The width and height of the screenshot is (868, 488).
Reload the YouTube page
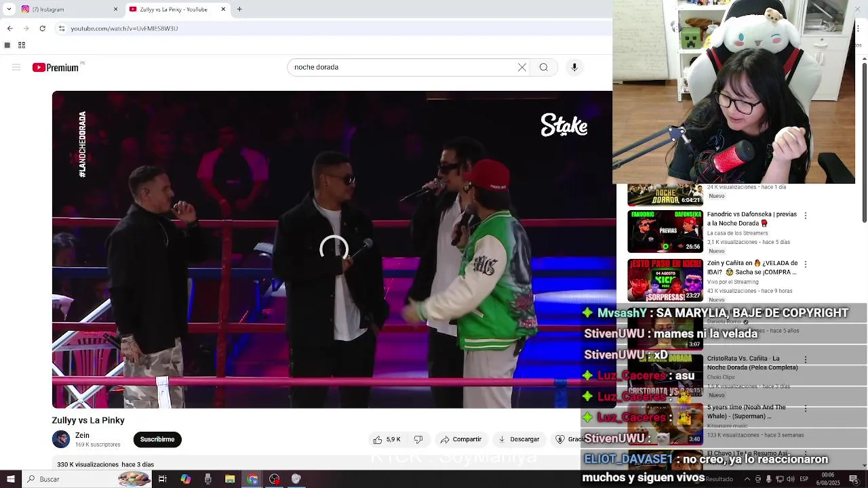click(x=42, y=28)
